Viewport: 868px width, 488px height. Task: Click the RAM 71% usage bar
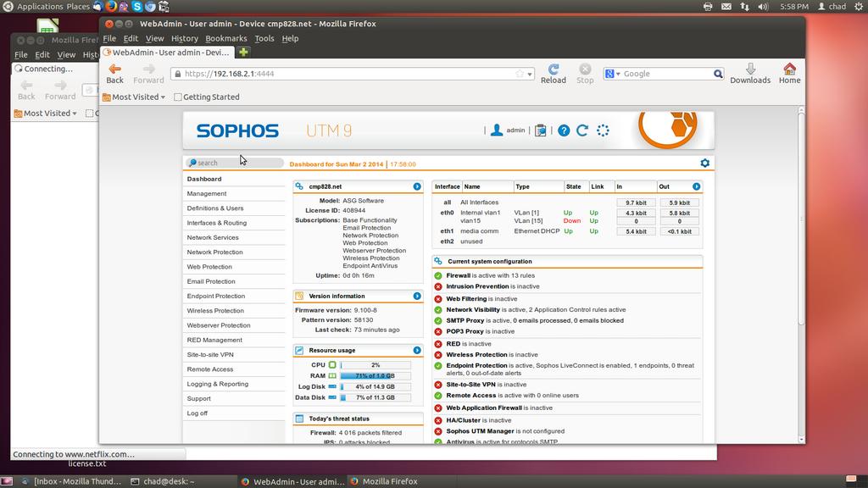pyautogui.click(x=376, y=375)
